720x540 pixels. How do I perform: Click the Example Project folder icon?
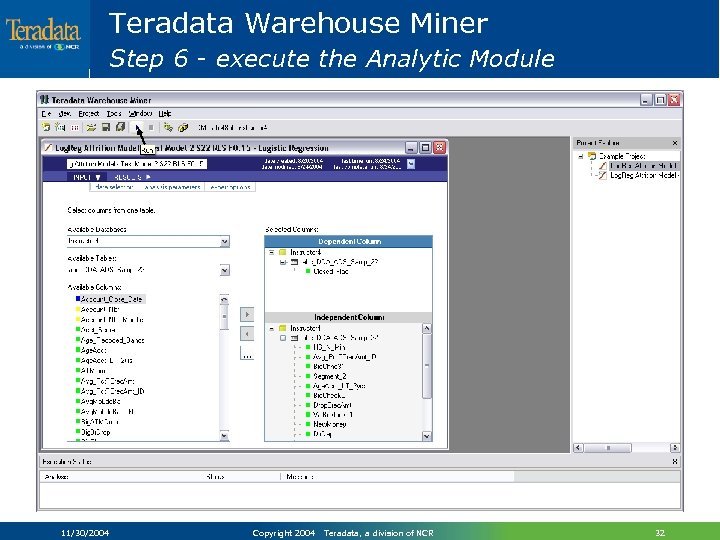pyautogui.click(x=592, y=156)
